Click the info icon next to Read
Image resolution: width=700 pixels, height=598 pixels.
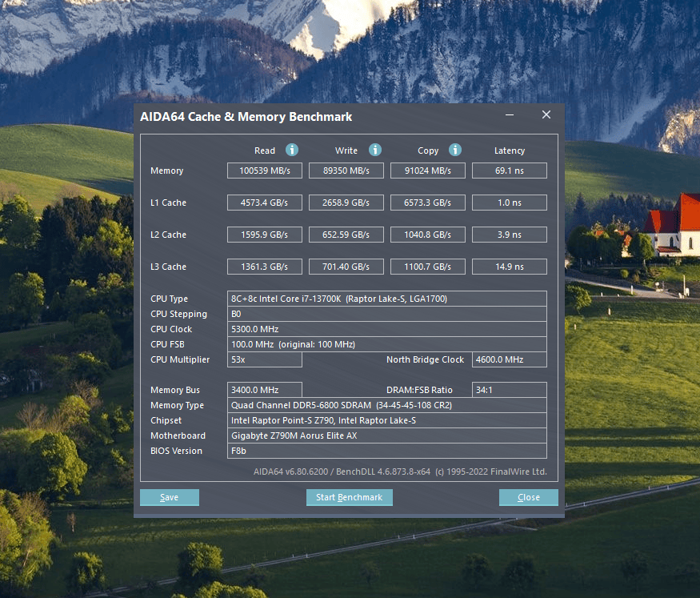[292, 150]
